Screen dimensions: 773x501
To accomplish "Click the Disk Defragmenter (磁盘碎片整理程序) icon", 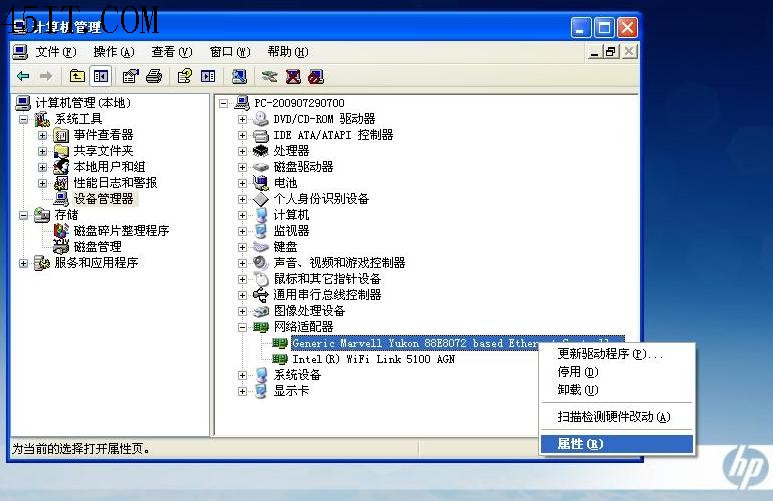I will [x=61, y=231].
